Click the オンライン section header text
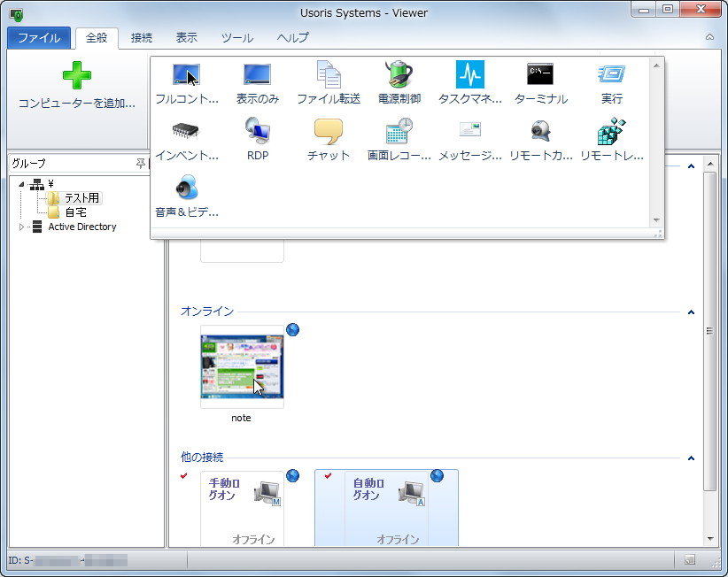Image resolution: width=728 pixels, height=577 pixels. pos(207,311)
